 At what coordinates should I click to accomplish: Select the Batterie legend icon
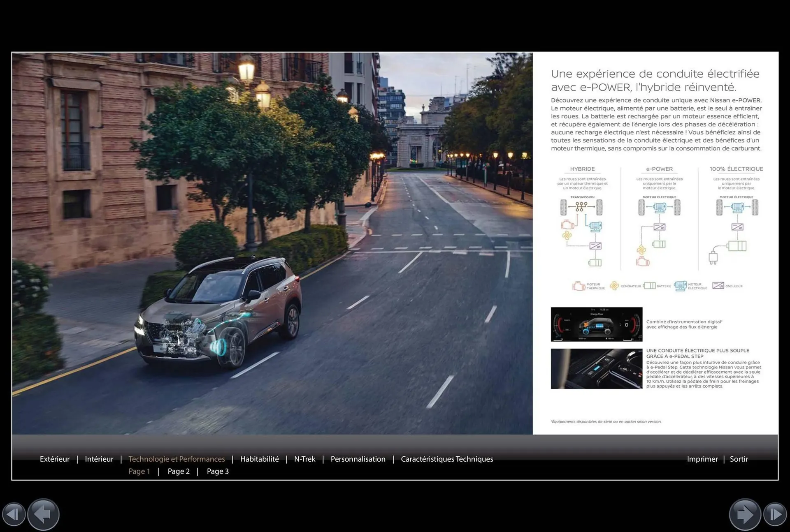pos(649,285)
